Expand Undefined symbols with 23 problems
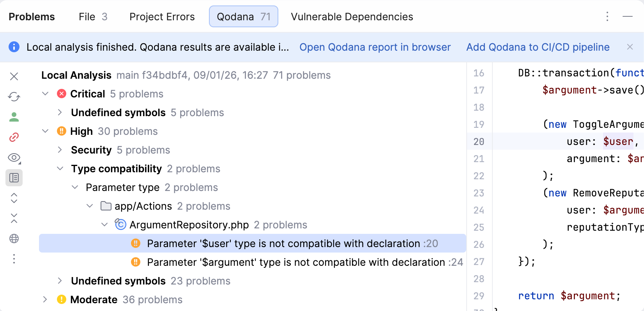Image resolution: width=644 pixels, height=311 pixels. tap(60, 281)
